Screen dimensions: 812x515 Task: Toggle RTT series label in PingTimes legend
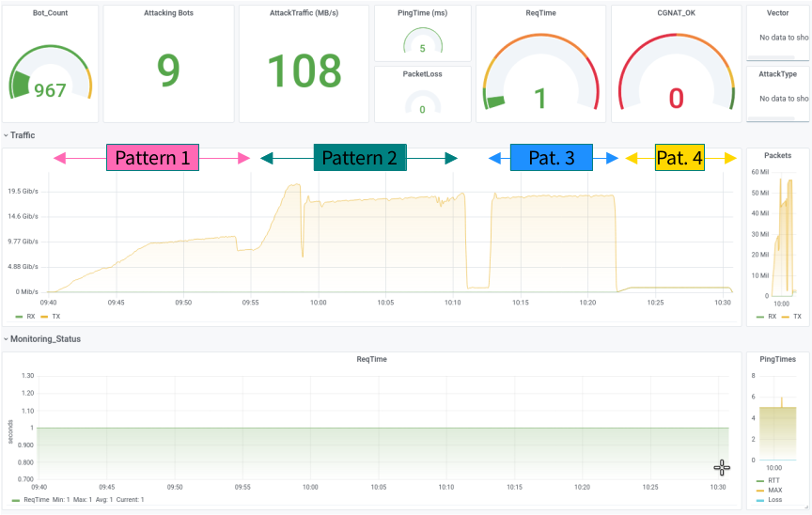point(773,481)
